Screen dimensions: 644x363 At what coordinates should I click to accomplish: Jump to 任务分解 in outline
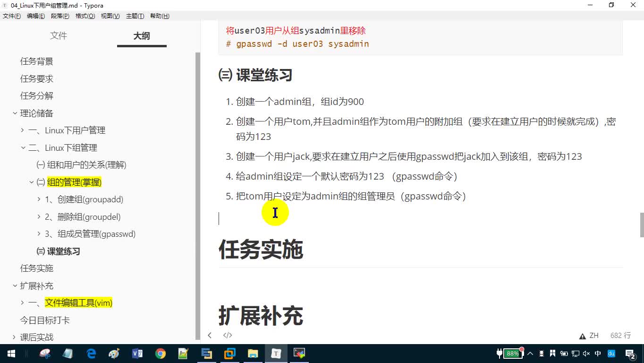coord(36,96)
